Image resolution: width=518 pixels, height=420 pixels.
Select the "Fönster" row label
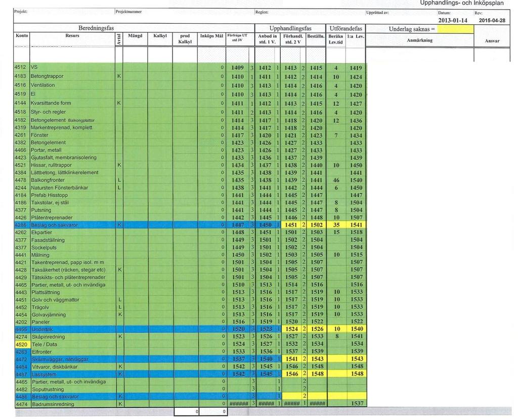click(x=39, y=135)
